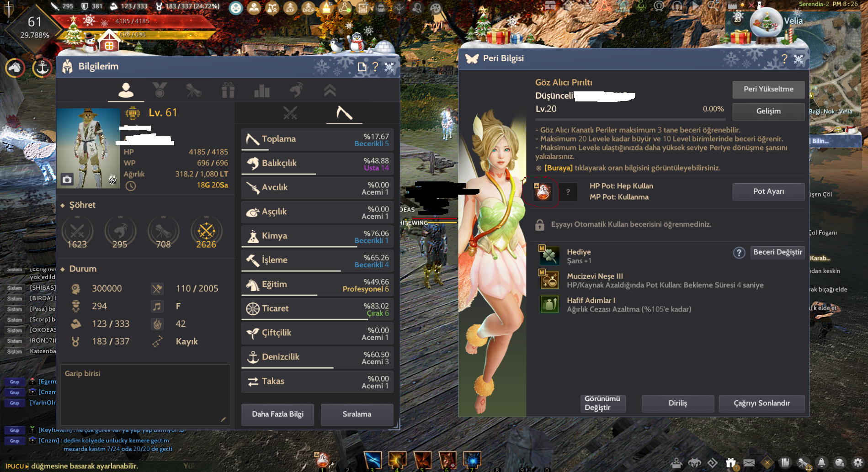
Task: Select the pickaxe life skills tab
Action: 344,113
